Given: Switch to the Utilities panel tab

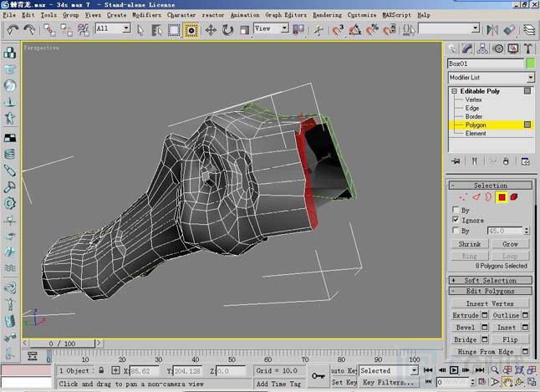Looking at the screenshot, I should coord(528,48).
